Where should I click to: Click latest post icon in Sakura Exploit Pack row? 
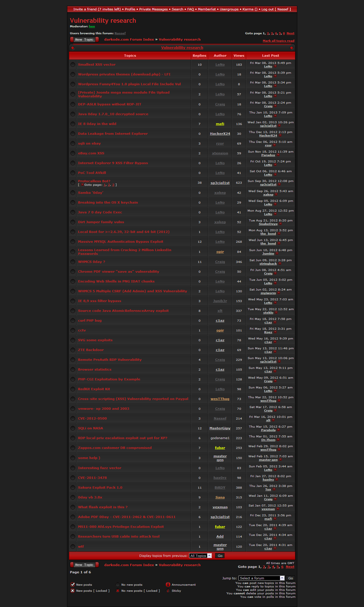pyautogui.click(x=274, y=490)
